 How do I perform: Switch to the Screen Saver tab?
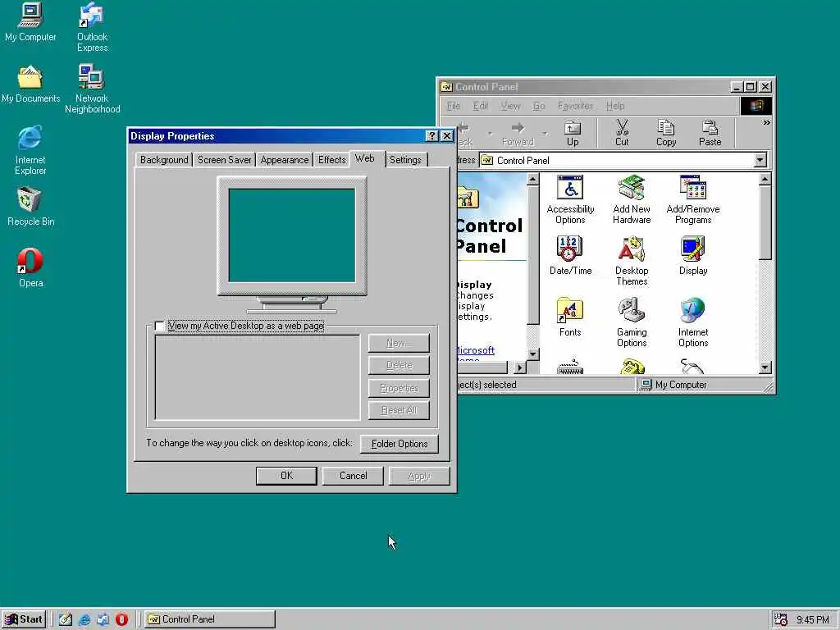point(224,160)
